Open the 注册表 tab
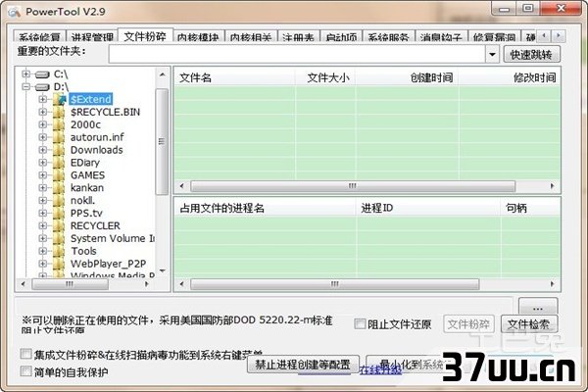 click(x=299, y=36)
